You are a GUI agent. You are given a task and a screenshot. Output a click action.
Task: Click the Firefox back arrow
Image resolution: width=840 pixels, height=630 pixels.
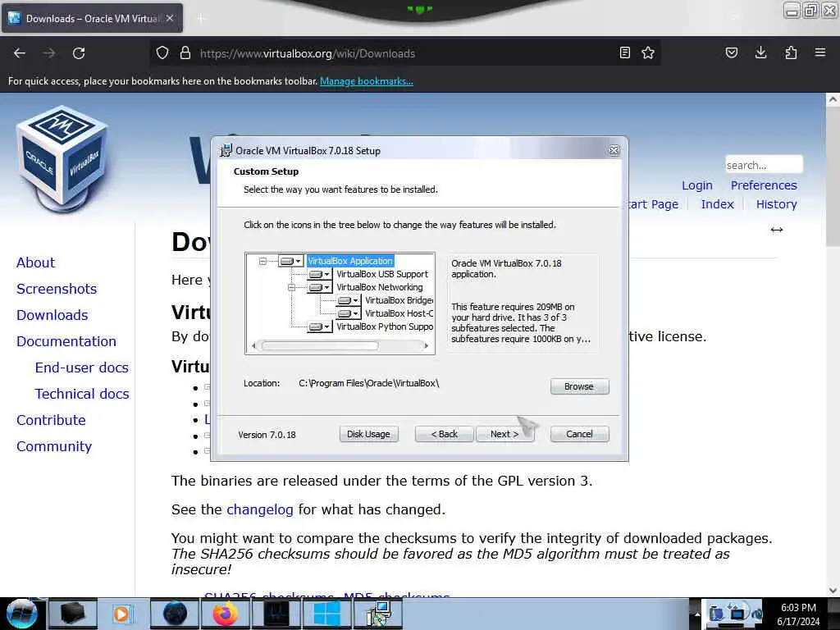pyautogui.click(x=20, y=53)
